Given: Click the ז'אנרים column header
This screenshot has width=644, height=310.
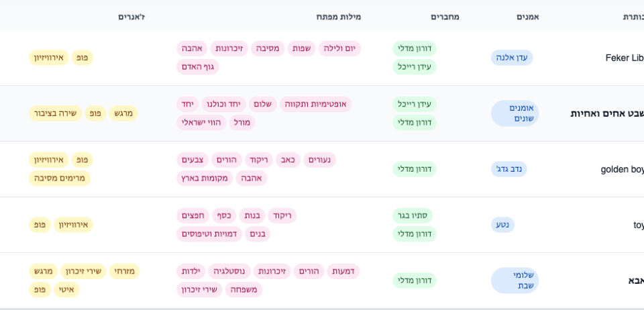Looking at the screenshot, I should (131, 17).
